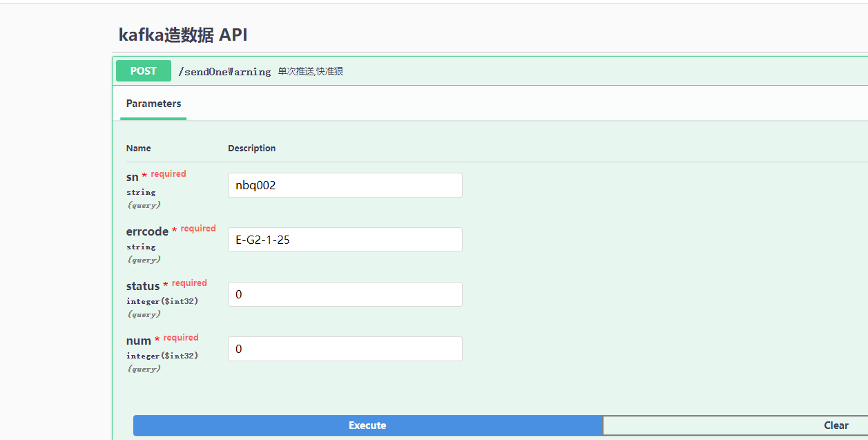Select the errcode parameter label
Screen dimensions: 868x440
[x=147, y=232]
